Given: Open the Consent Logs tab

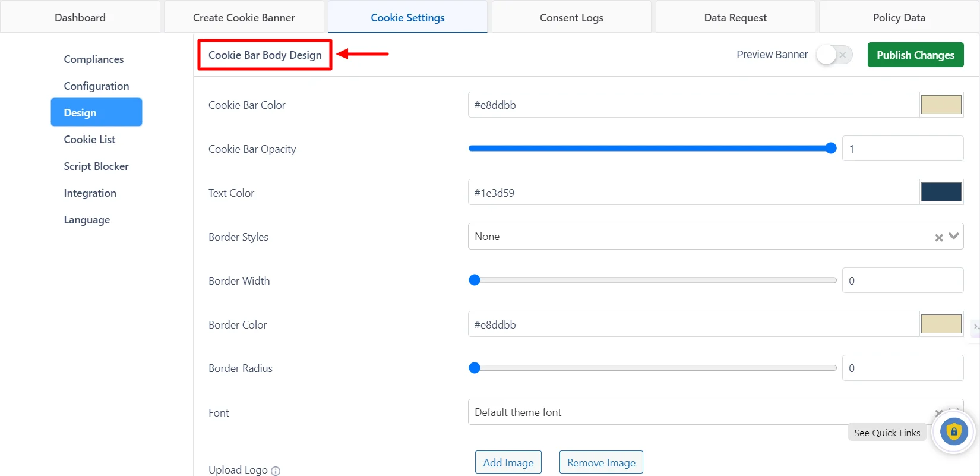Looking at the screenshot, I should [x=571, y=18].
